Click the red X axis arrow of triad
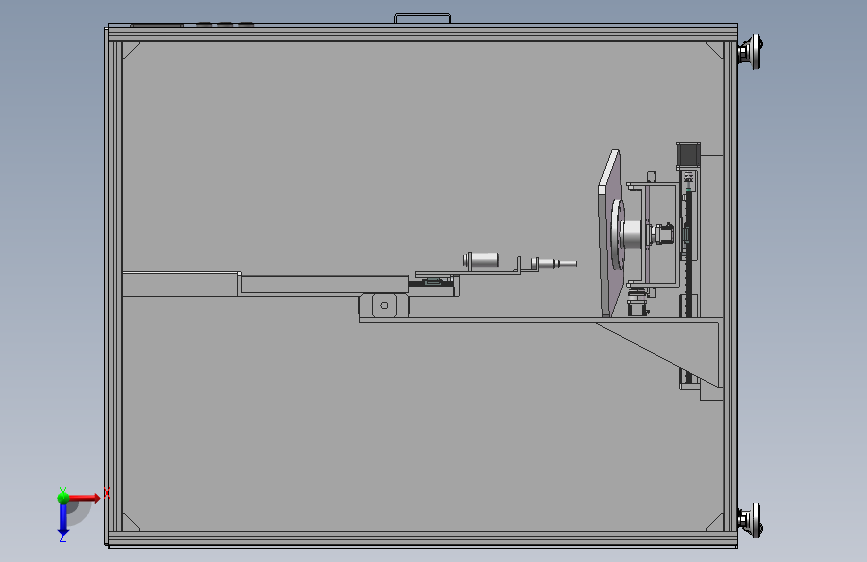Viewport: 867px width, 562px height. (x=85, y=498)
